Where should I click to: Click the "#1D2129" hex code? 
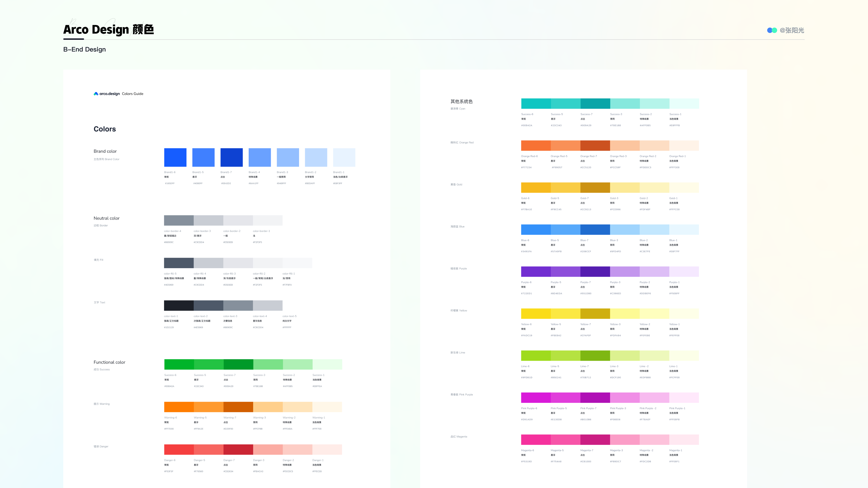(x=169, y=327)
